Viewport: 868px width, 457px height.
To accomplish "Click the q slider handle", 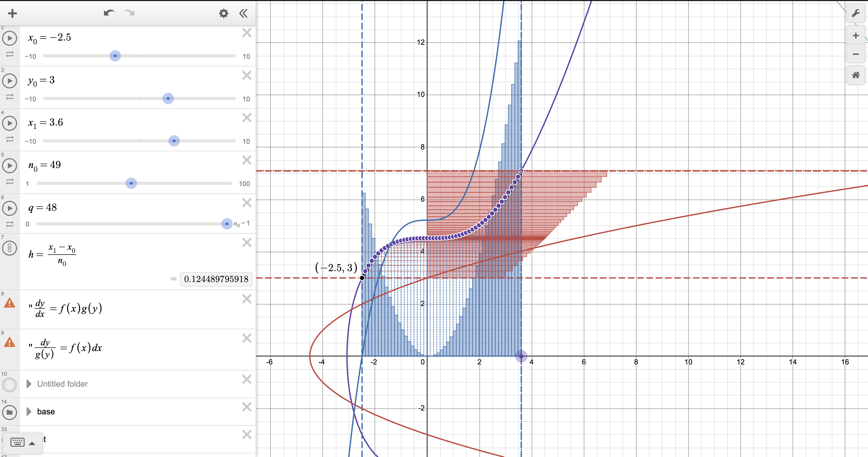I will (227, 224).
